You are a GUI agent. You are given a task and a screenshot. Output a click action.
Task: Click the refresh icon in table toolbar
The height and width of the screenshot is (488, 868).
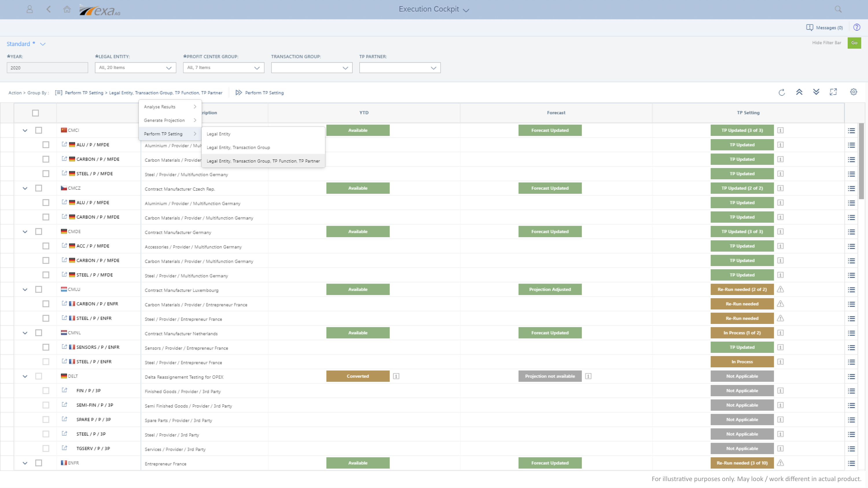[x=782, y=92]
